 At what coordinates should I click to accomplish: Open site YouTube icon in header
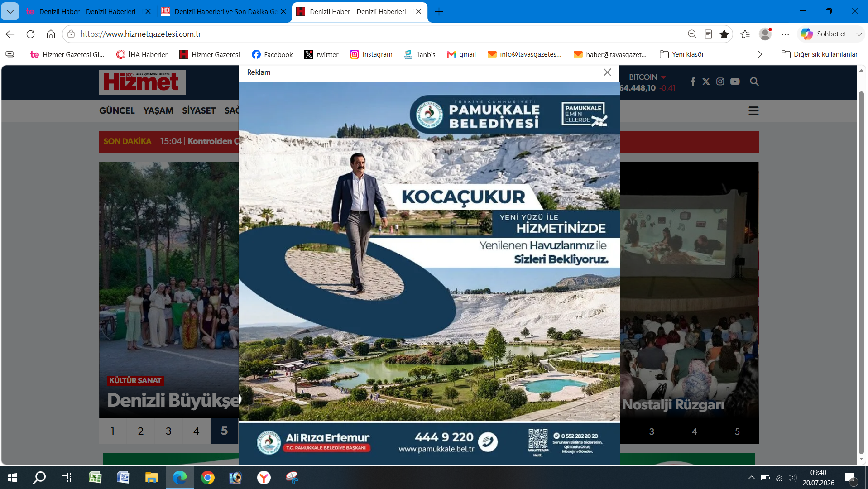pos(735,81)
